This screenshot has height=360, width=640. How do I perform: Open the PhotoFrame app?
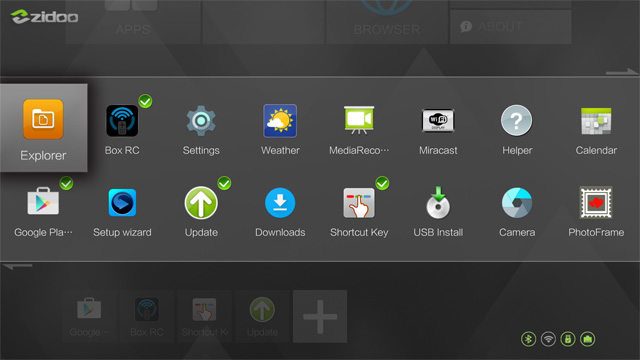coord(596,202)
